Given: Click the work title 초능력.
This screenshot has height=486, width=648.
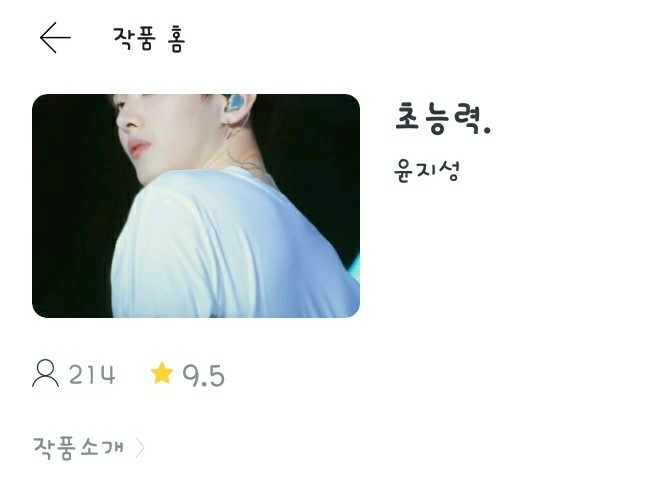Looking at the screenshot, I should (443, 119).
